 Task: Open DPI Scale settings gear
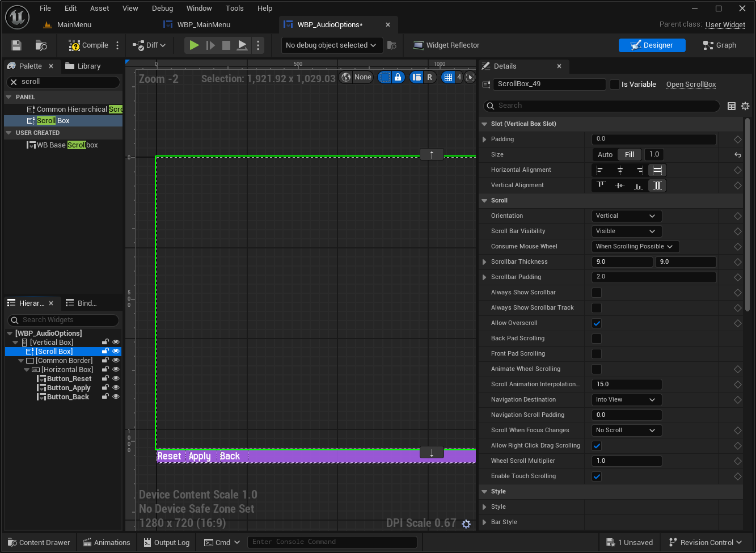466,524
